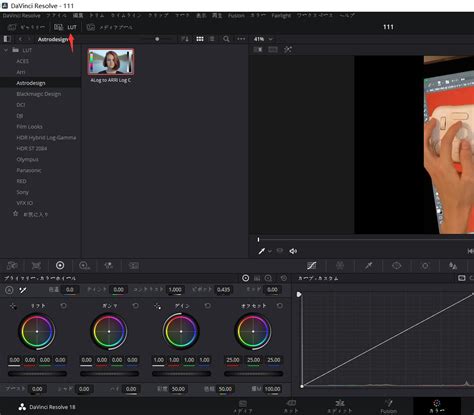This screenshot has width=474, height=415.
Task: Open the メディアプール media pool
Action: 110,27
